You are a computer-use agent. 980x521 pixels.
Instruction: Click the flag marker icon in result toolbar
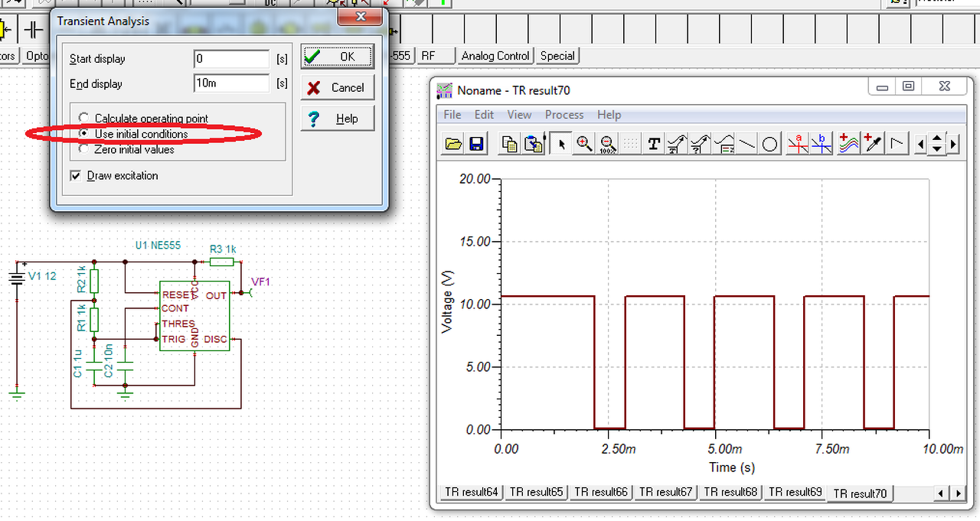[x=897, y=144]
